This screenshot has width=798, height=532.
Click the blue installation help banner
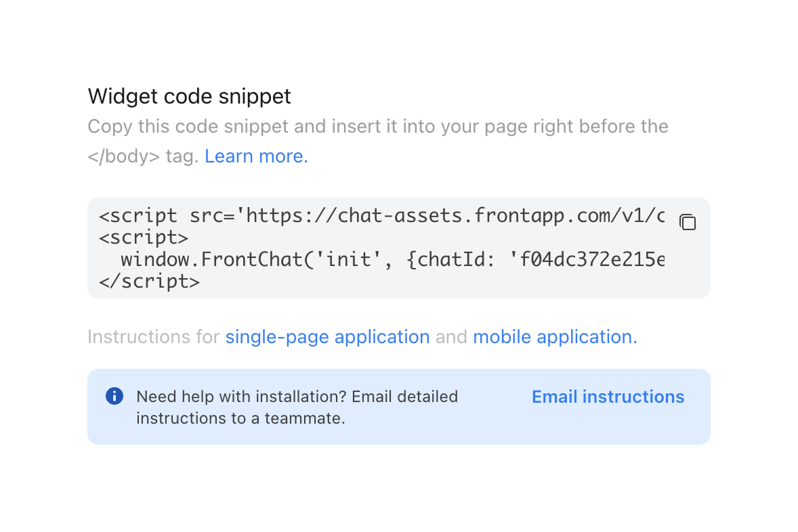click(x=398, y=406)
